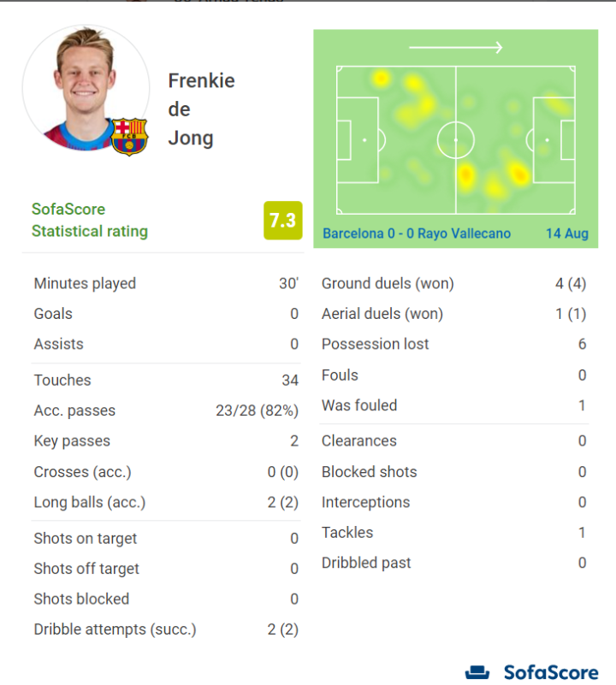Click the Long balls (acc.) label

90,502
